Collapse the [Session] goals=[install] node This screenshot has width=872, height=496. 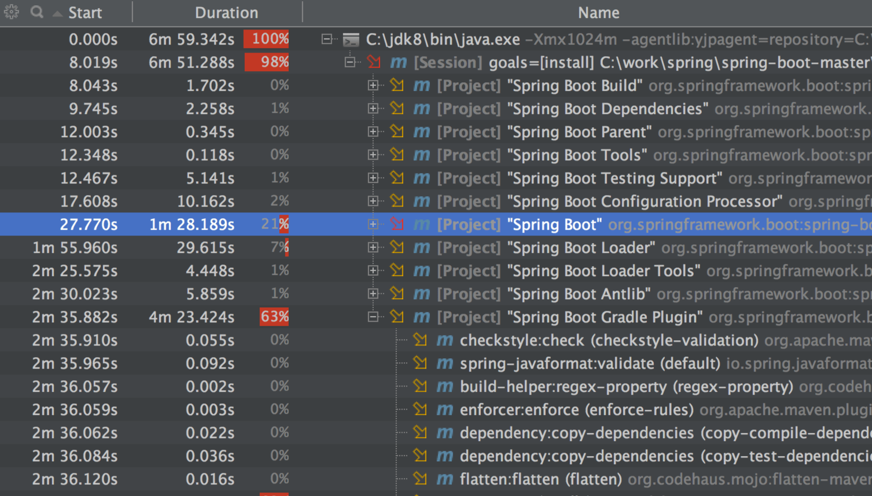point(350,62)
